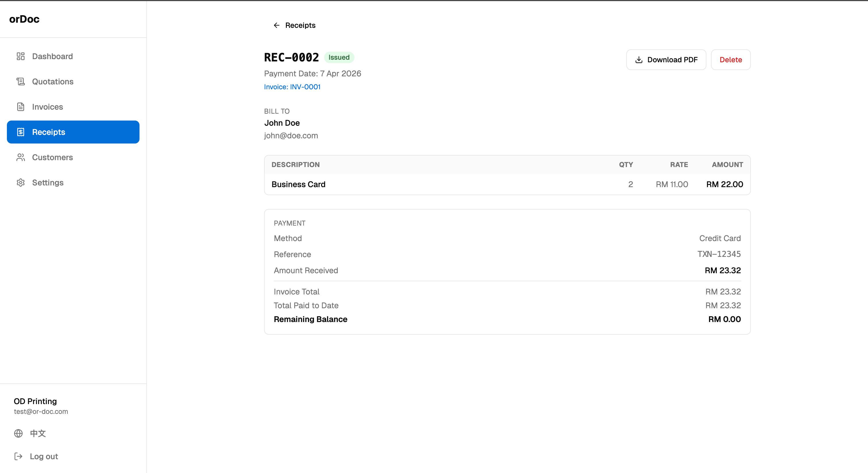
Task: Download the receipt as PDF
Action: pyautogui.click(x=666, y=60)
